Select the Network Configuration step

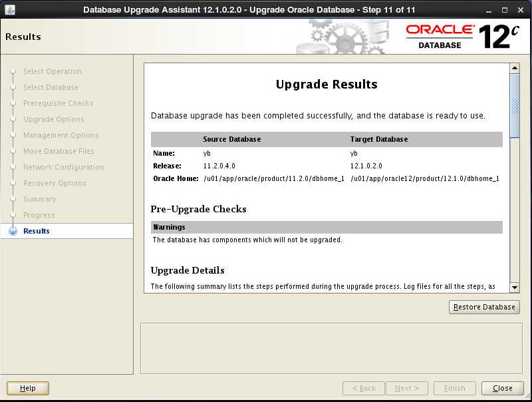tap(63, 167)
